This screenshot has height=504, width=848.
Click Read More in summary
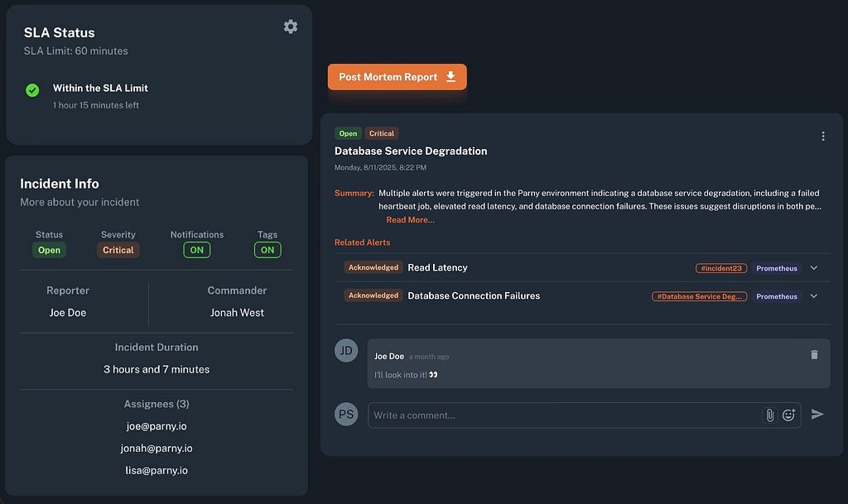tap(410, 220)
